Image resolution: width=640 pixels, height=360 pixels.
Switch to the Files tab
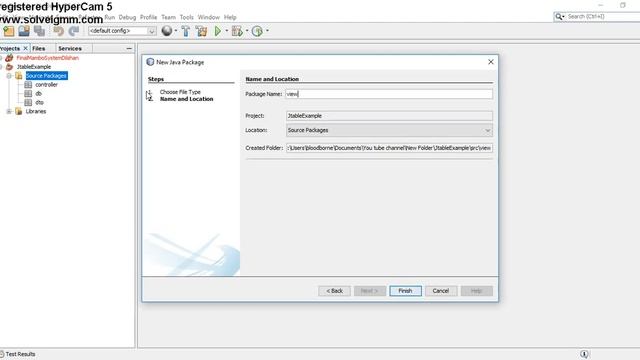(39, 48)
